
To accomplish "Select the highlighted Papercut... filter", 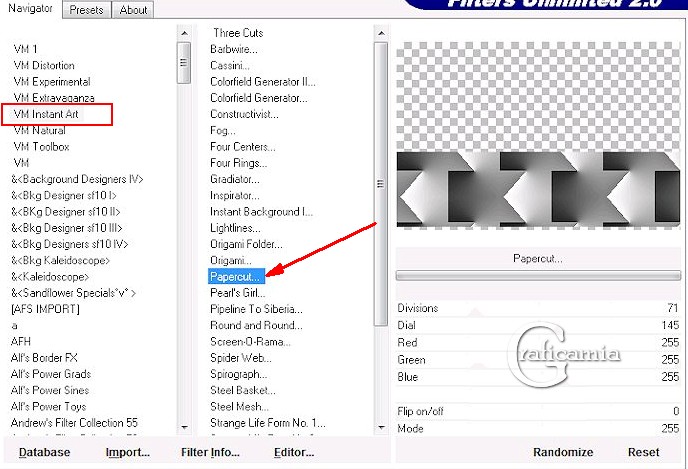I will point(236,276).
